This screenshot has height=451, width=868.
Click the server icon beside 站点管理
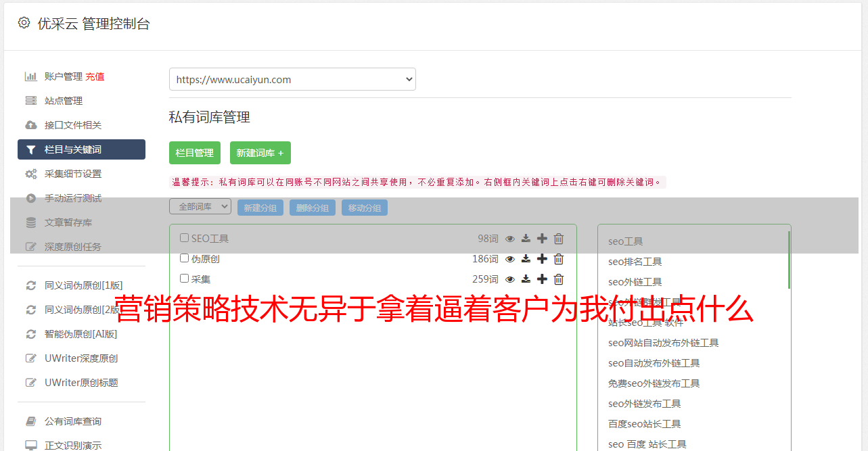(x=31, y=101)
